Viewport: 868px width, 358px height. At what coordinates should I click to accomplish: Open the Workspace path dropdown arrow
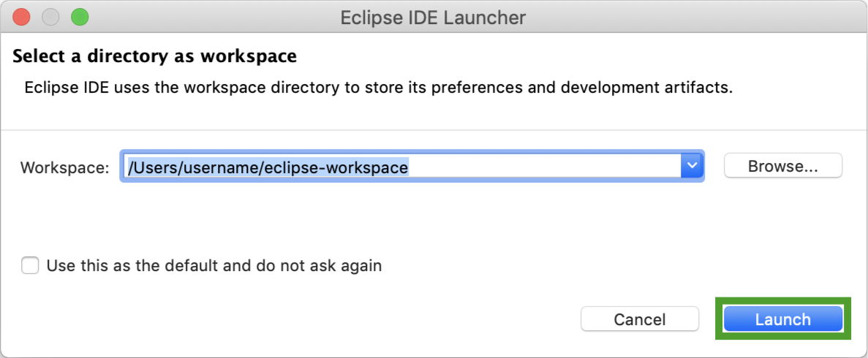[691, 167]
